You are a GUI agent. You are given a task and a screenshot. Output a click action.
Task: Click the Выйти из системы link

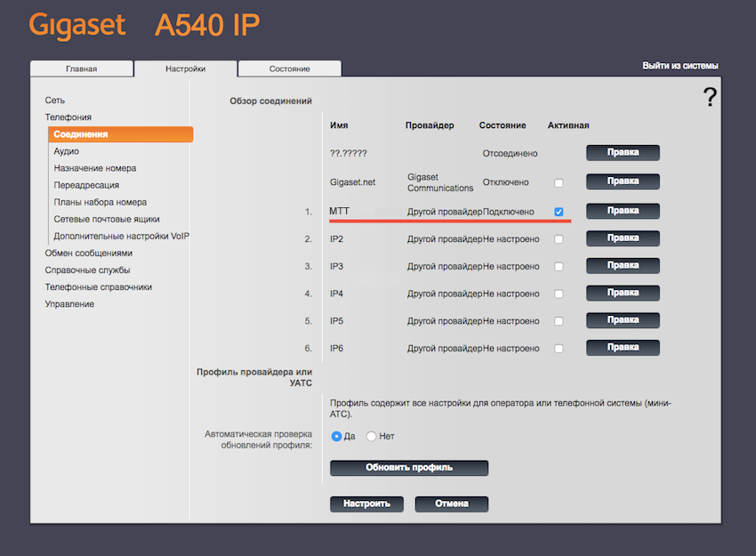(680, 66)
